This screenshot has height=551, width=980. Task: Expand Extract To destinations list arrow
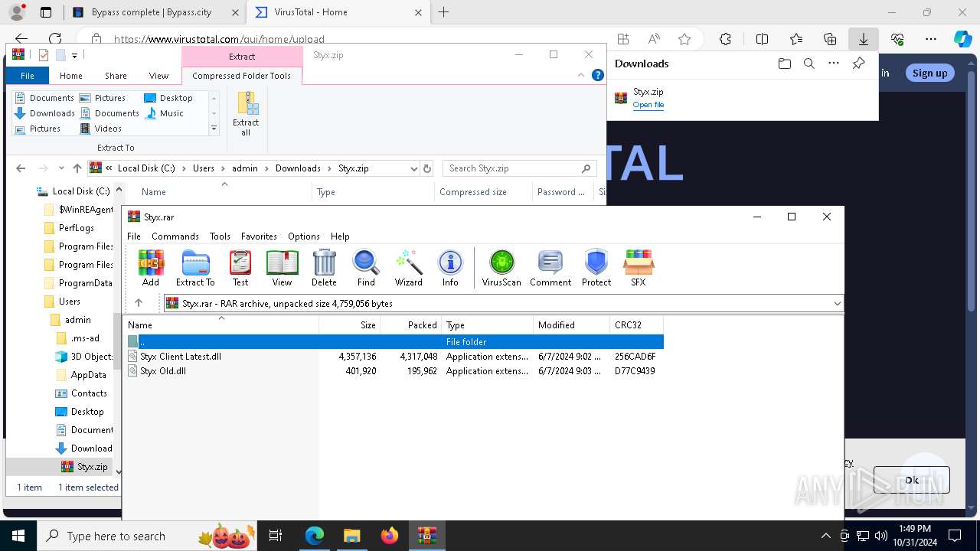click(x=214, y=129)
